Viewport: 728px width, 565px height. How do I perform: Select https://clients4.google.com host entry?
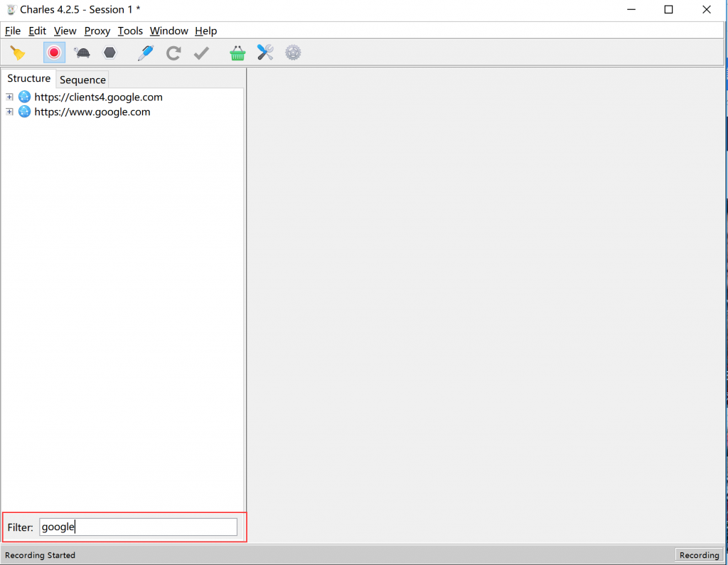[98, 97]
